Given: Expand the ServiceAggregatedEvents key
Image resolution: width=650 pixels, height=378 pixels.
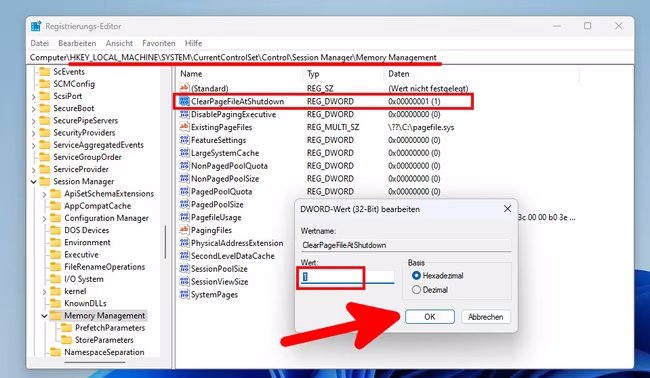Looking at the screenshot, I should click(34, 145).
